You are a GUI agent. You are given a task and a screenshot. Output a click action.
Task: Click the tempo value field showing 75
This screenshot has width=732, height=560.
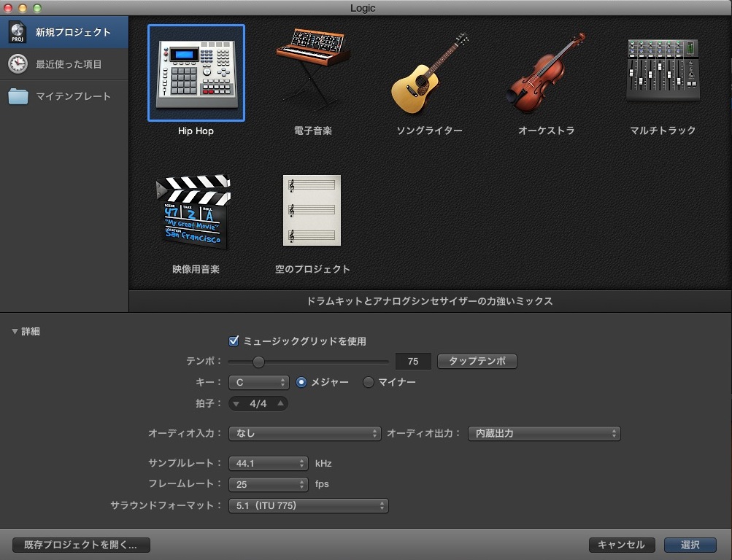point(413,362)
